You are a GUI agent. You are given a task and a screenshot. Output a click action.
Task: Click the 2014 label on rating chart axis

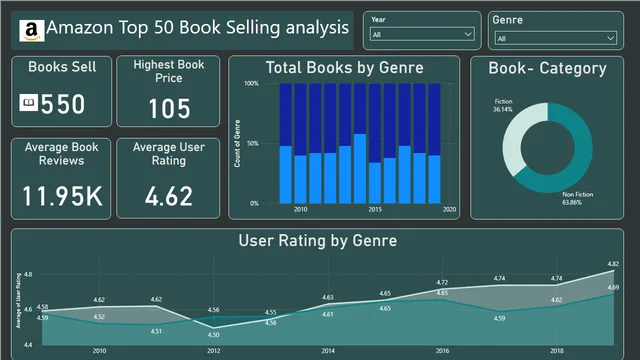coord(328,351)
